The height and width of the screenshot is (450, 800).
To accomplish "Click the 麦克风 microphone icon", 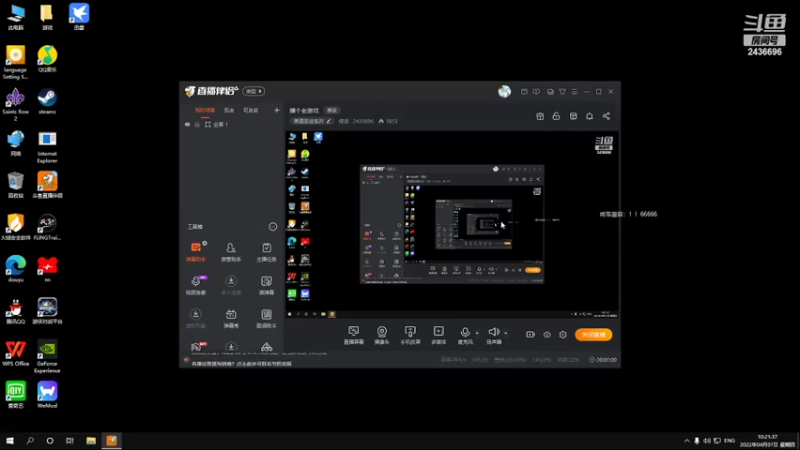I will [465, 335].
